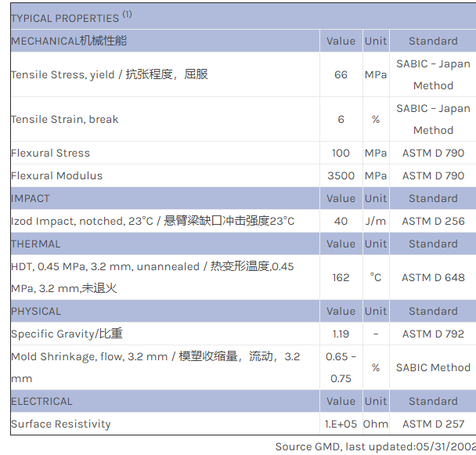Click the ASTM D 790 standard for Flexural Modulus
Viewport: 476px width, 455px height.
click(x=433, y=175)
